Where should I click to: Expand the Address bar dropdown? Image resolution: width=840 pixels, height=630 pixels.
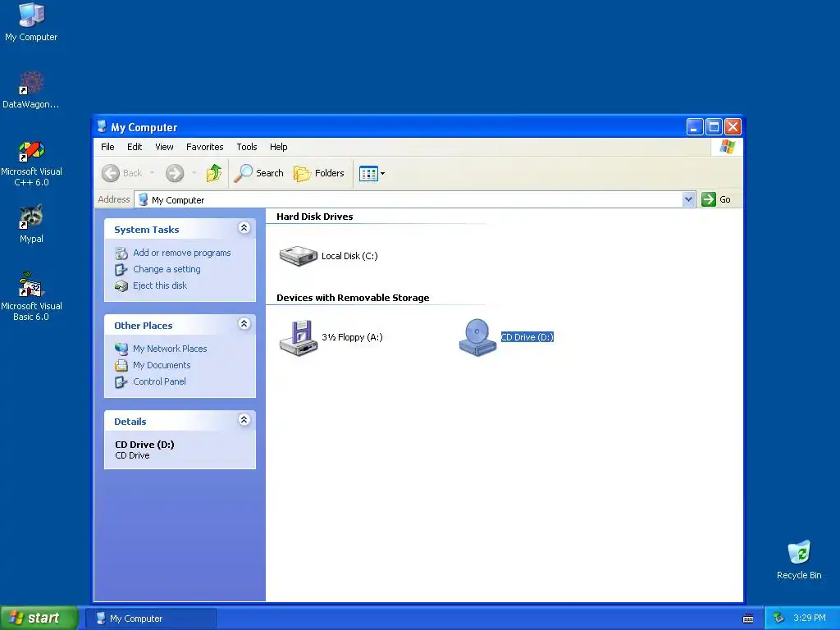coord(688,200)
